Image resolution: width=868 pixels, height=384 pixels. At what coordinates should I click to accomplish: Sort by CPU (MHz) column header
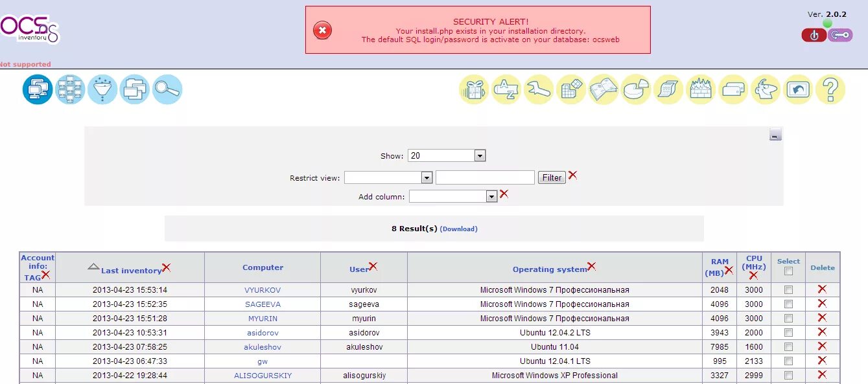pyautogui.click(x=754, y=262)
